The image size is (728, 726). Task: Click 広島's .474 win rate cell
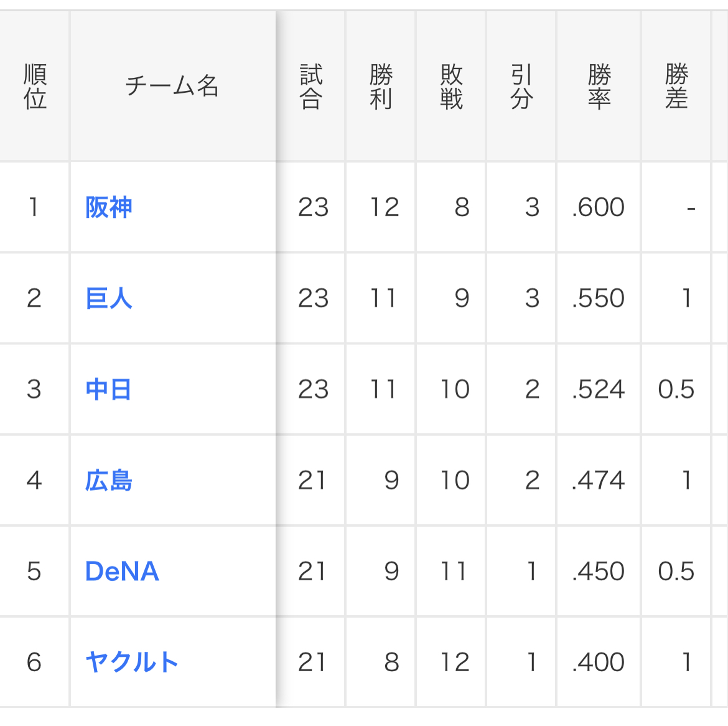tap(599, 480)
